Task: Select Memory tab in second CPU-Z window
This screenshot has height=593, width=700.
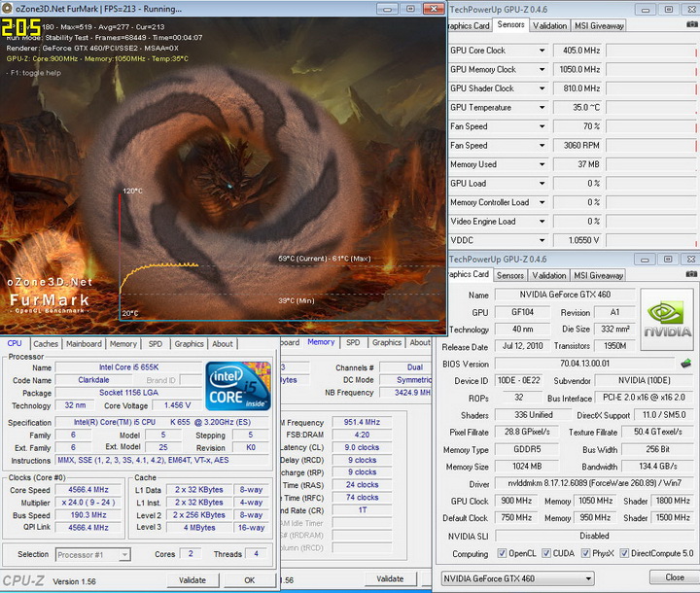Action: point(321,342)
